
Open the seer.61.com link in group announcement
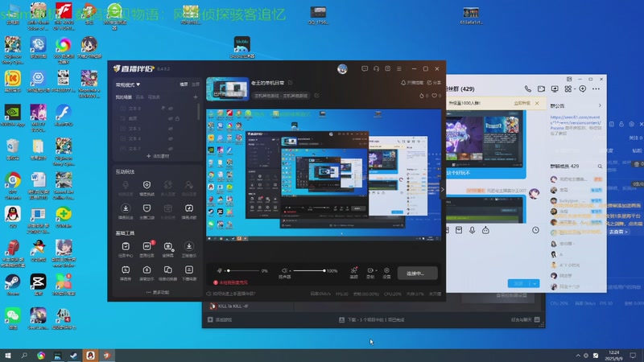tap(575, 122)
